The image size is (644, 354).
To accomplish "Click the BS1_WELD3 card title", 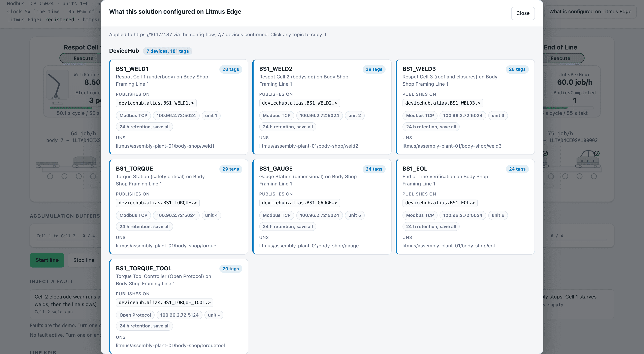I will tap(419, 69).
